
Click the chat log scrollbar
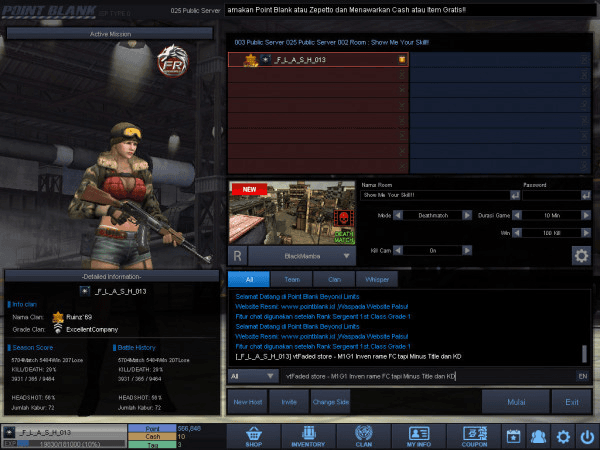click(584, 354)
